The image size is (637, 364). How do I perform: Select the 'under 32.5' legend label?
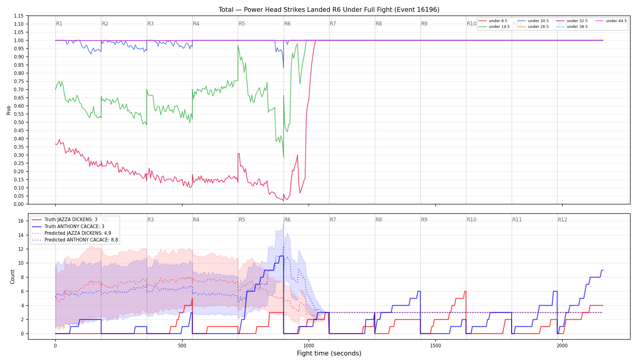coord(577,21)
